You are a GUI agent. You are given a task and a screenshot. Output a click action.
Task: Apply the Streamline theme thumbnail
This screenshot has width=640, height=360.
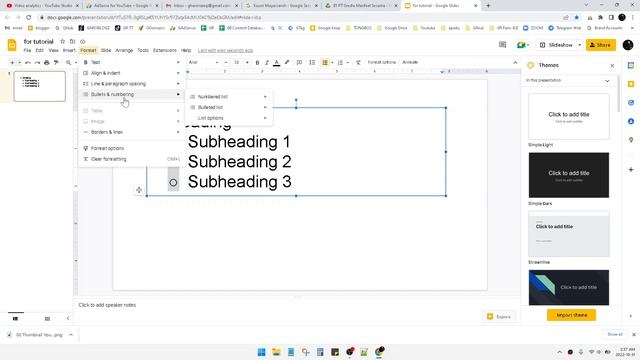click(x=569, y=234)
